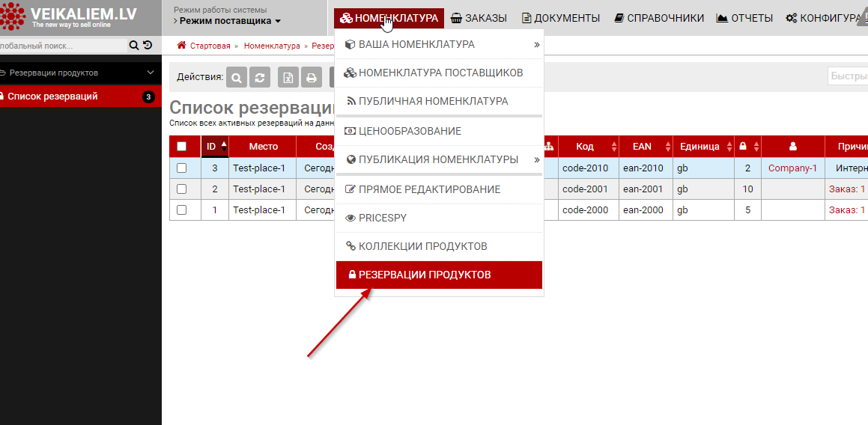
Task: Click the home icon in breadcrumbs
Action: [x=181, y=46]
